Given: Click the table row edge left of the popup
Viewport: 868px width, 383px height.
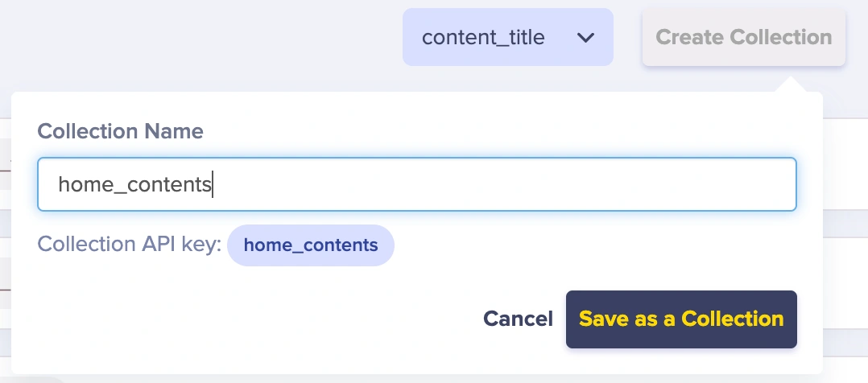Looking at the screenshot, I should coord(5,161).
